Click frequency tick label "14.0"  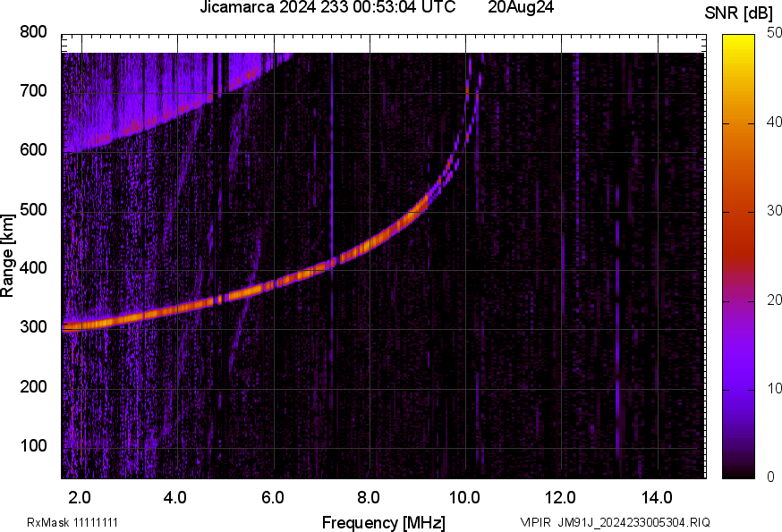[657, 497]
